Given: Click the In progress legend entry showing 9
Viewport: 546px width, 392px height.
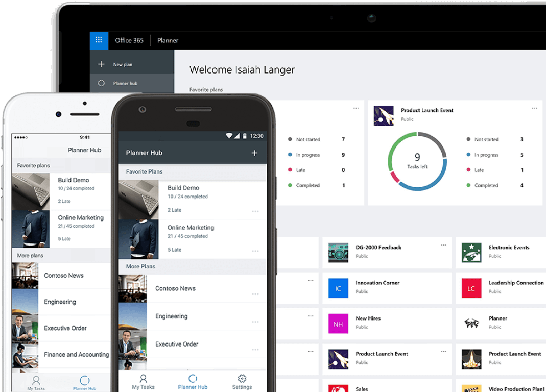Looking at the screenshot, I should [316, 155].
